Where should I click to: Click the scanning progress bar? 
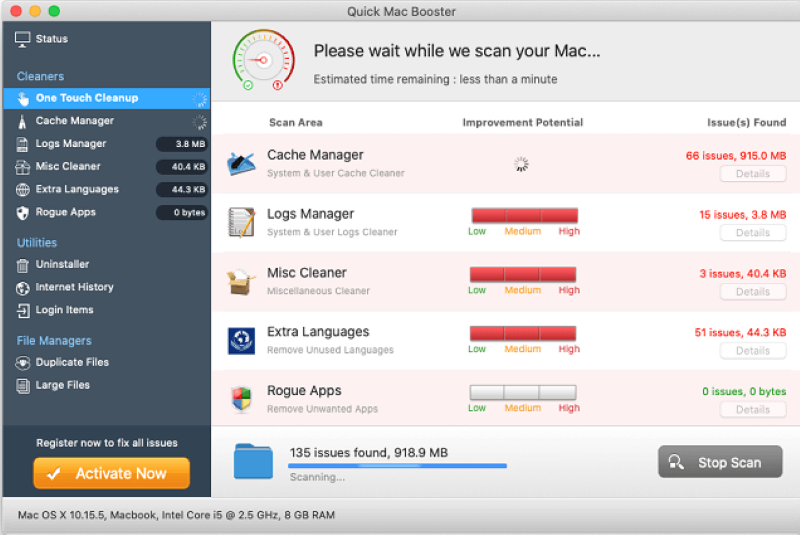point(397,466)
